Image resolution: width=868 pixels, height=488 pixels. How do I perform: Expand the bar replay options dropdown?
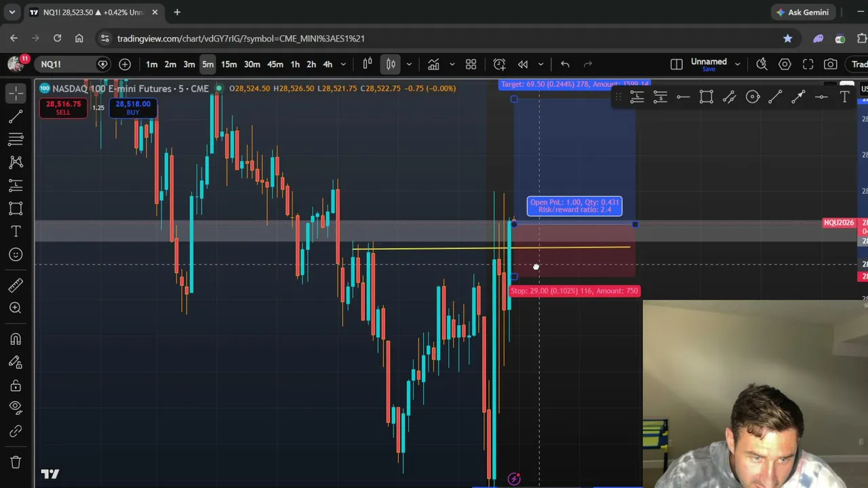point(540,64)
